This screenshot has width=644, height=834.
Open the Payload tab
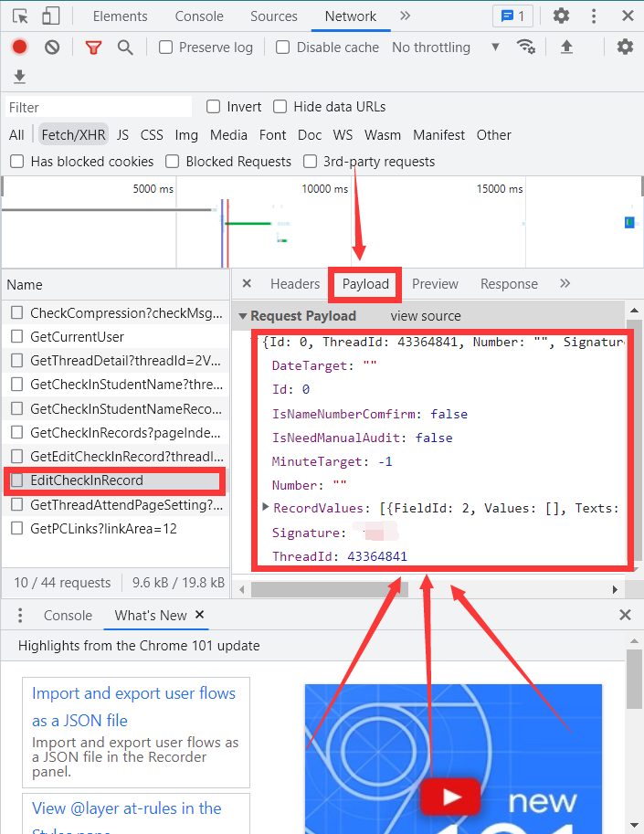coord(365,283)
